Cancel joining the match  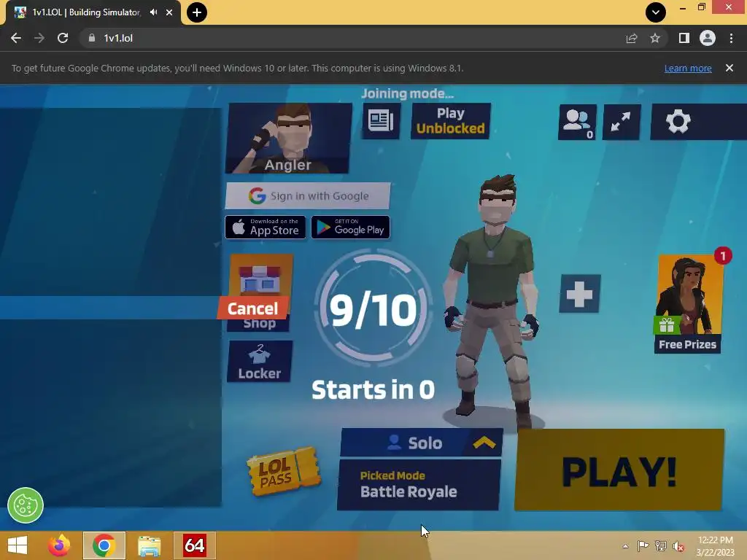pyautogui.click(x=252, y=308)
